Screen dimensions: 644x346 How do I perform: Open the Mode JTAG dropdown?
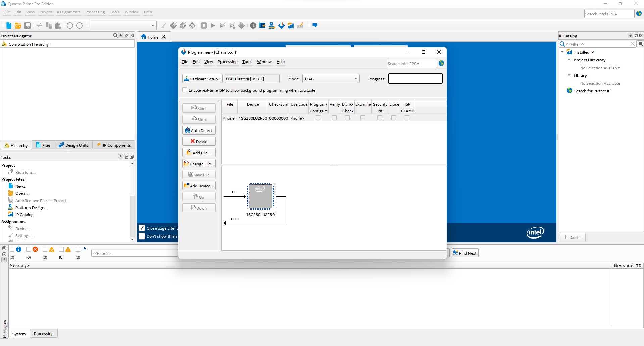pos(331,79)
